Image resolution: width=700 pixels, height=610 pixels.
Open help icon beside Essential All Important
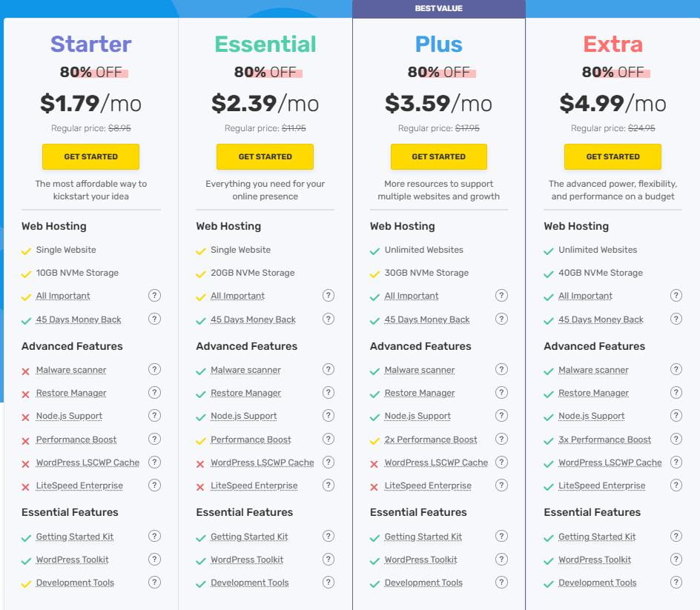(x=328, y=295)
